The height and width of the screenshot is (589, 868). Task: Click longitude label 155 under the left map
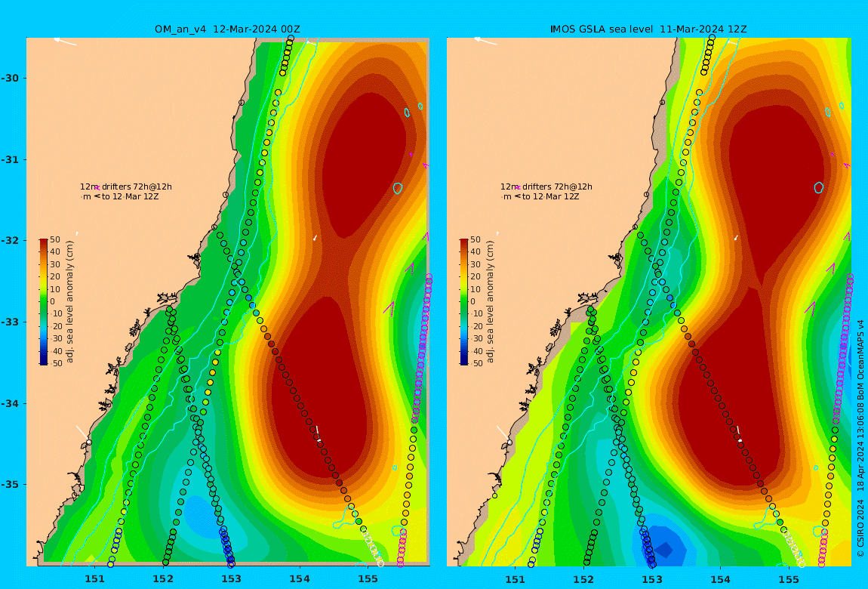[x=368, y=579]
